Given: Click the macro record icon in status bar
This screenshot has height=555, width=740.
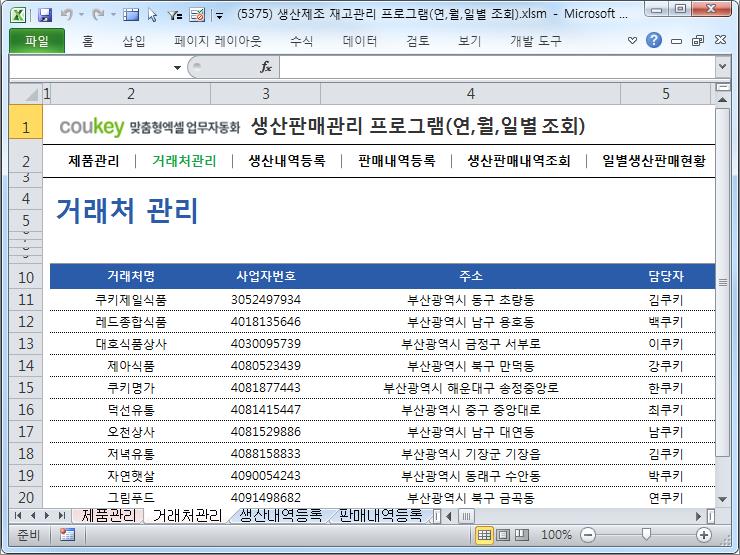Looking at the screenshot, I should (x=67, y=535).
